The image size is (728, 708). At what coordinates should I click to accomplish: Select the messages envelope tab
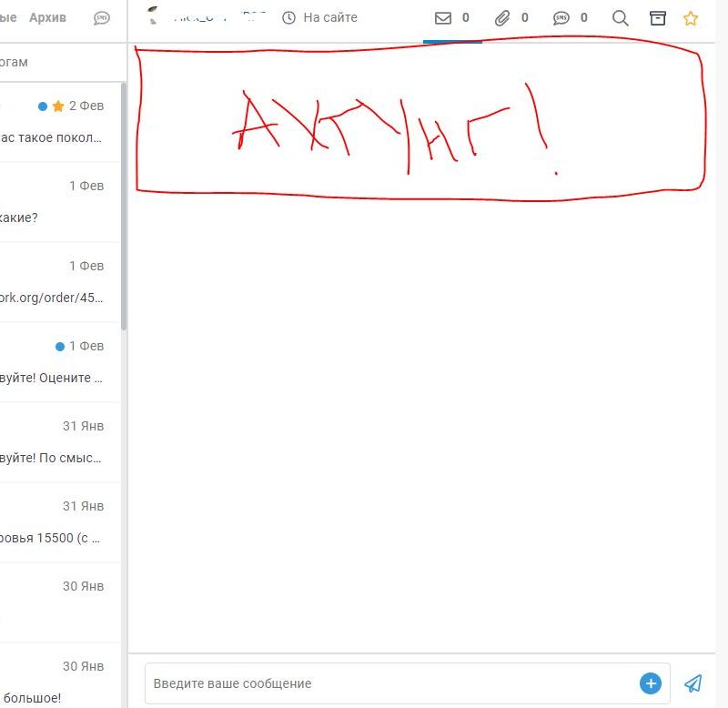click(x=452, y=18)
